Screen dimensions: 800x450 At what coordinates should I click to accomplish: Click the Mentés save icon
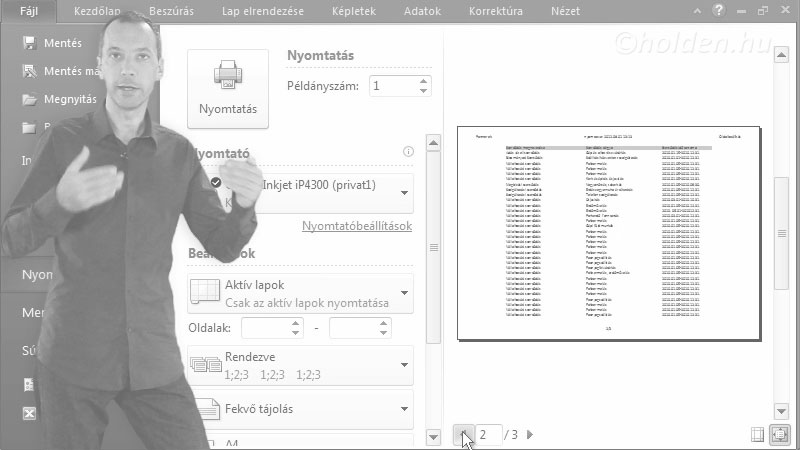30,43
